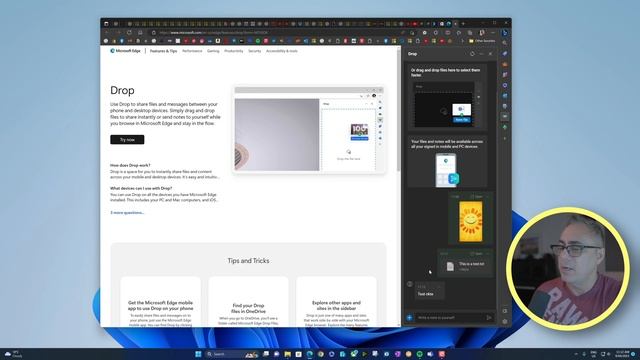
Task: Open the sun image thumbnail in Drop
Action: 471,222
